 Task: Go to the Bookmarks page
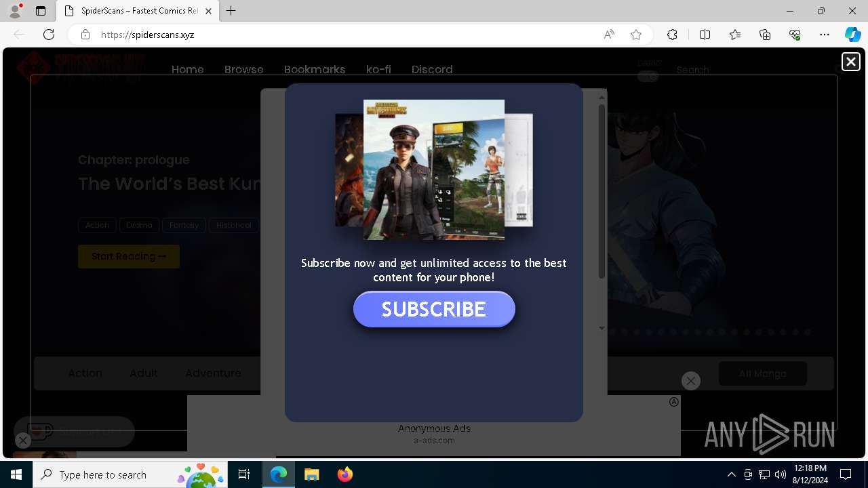tap(315, 69)
